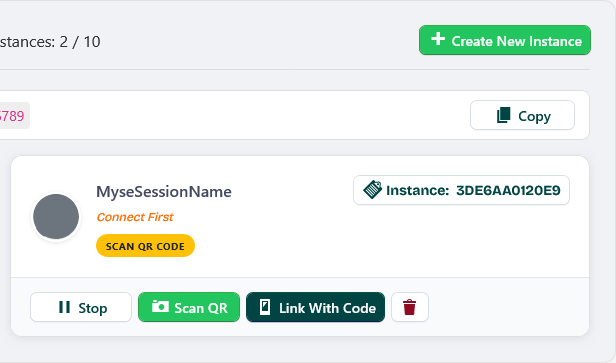Choose Link With Code option

click(315, 307)
